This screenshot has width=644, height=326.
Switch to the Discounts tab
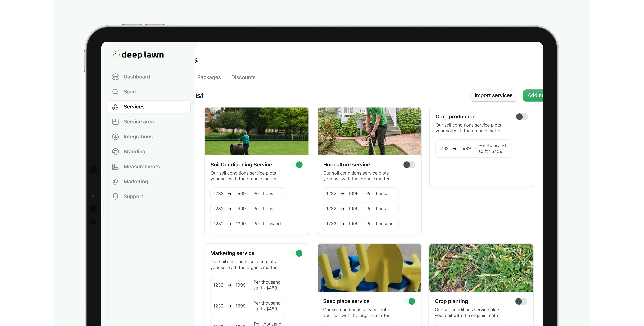click(x=243, y=77)
